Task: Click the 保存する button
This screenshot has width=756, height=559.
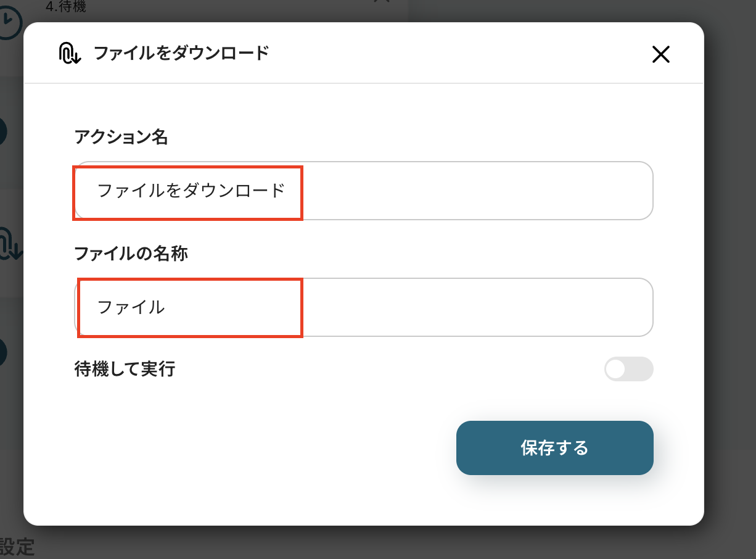Action: pyautogui.click(x=554, y=448)
